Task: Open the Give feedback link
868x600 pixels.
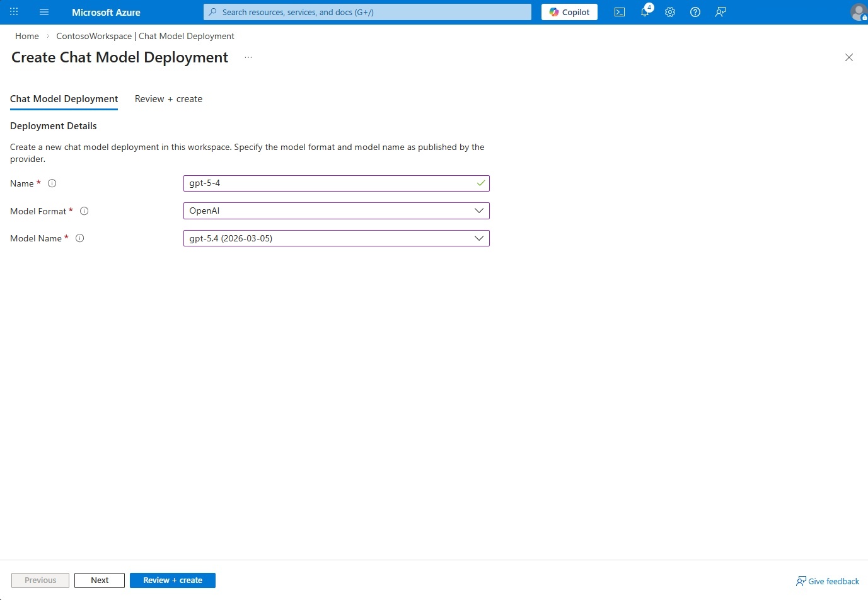Action: (x=828, y=581)
